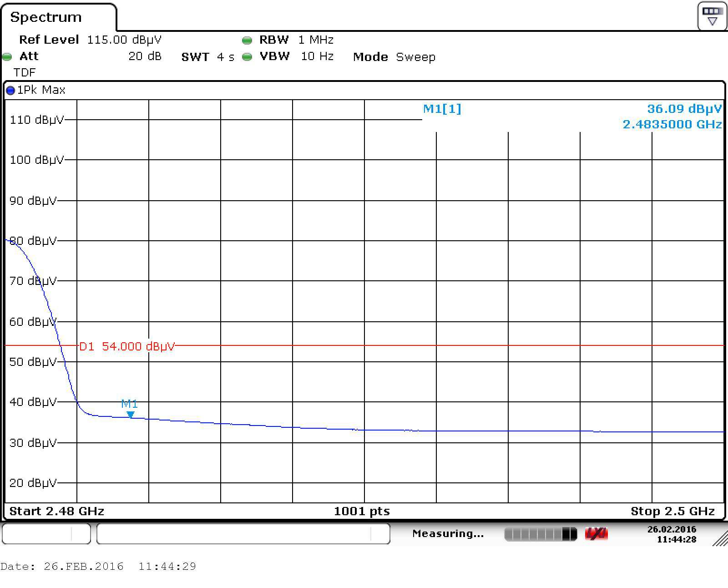Click the green dot beside VBW
This screenshot has height=588, width=728.
pyautogui.click(x=247, y=57)
